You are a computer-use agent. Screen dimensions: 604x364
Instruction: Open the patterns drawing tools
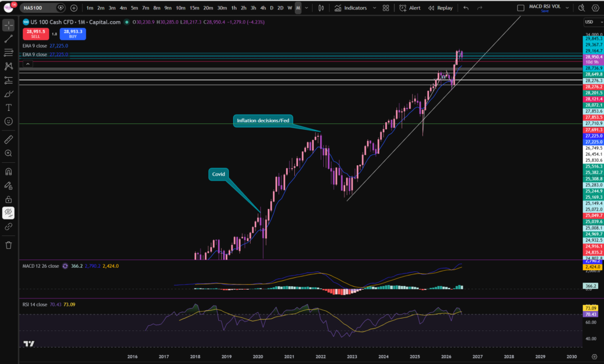[x=8, y=66]
